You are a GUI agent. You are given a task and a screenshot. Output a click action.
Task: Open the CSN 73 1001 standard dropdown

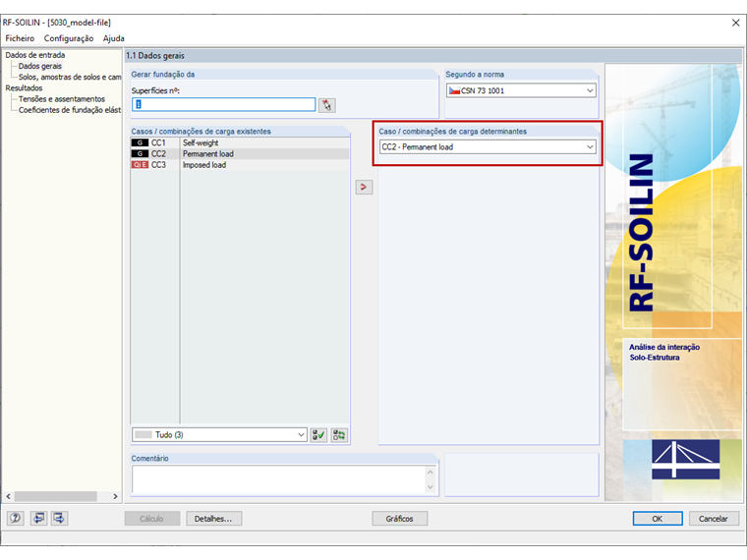click(x=521, y=90)
